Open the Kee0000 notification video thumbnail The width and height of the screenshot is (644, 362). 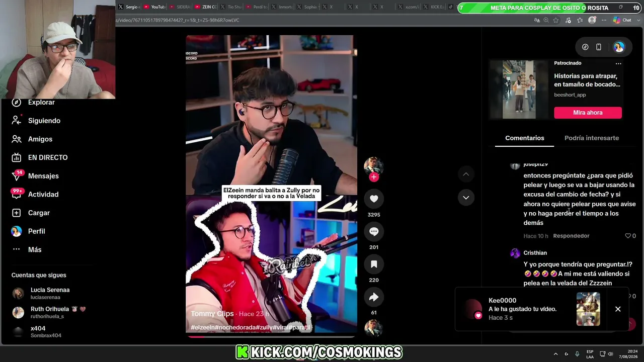point(588,309)
